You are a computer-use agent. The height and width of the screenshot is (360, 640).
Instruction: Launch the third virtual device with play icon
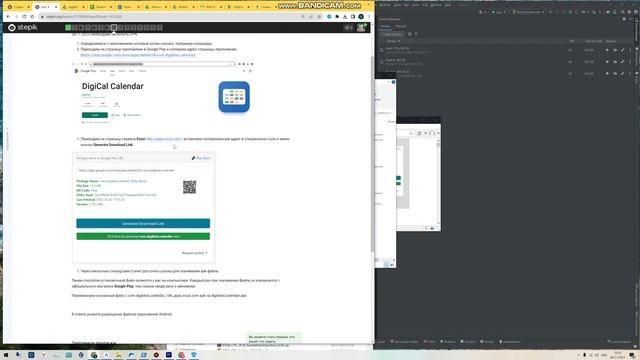point(607,73)
